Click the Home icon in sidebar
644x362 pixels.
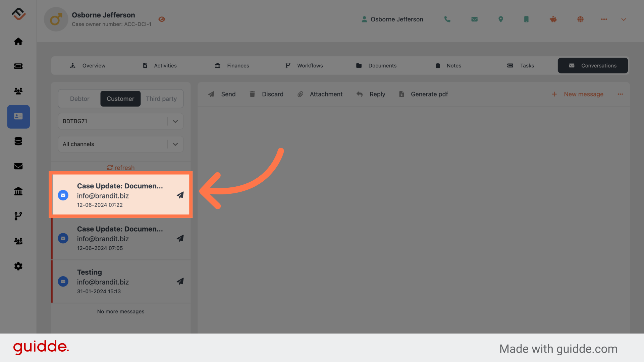click(18, 41)
